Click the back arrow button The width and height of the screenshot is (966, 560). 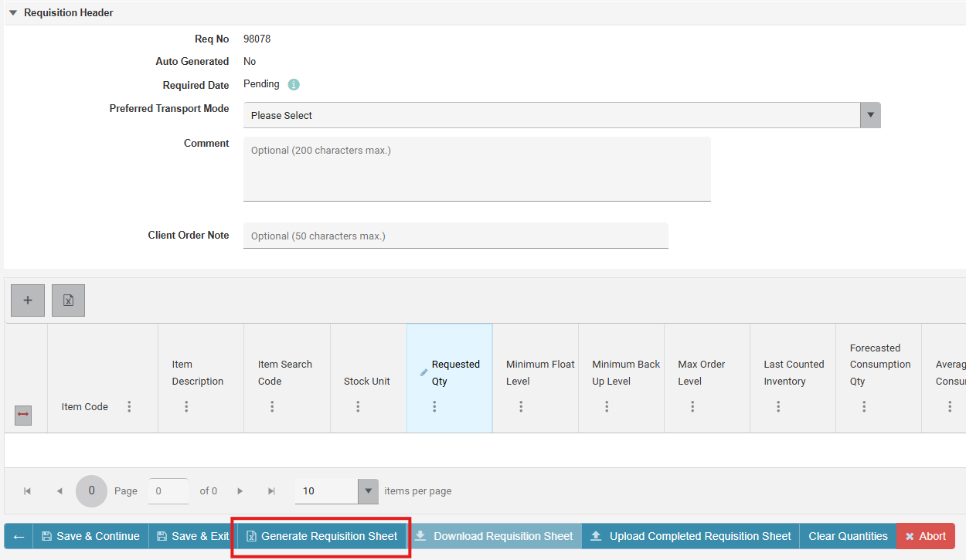(x=19, y=536)
